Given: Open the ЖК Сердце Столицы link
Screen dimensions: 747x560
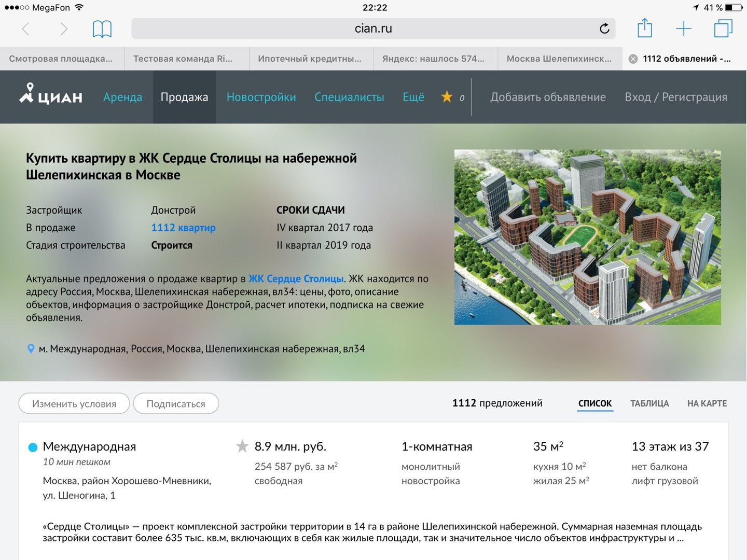Looking at the screenshot, I should tap(296, 279).
